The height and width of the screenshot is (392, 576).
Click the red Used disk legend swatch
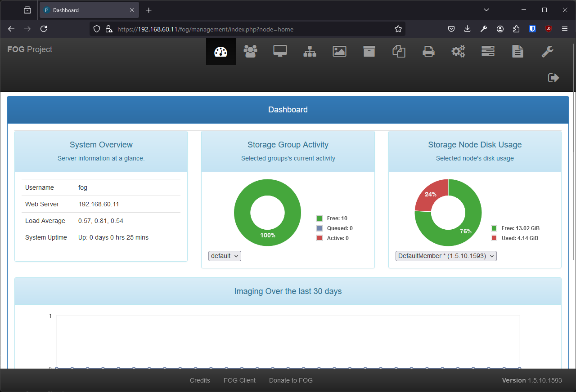tap(494, 238)
